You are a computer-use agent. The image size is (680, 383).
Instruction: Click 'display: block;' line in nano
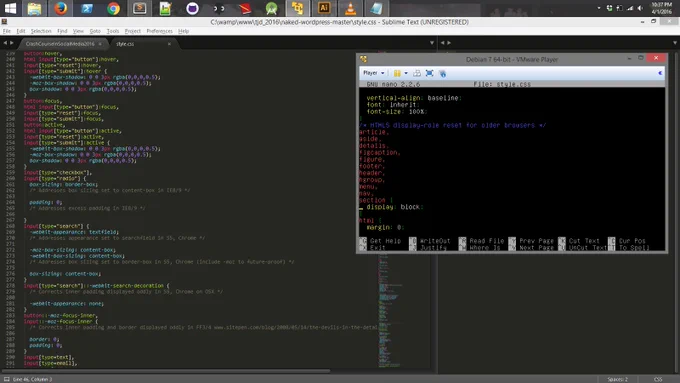coord(395,207)
